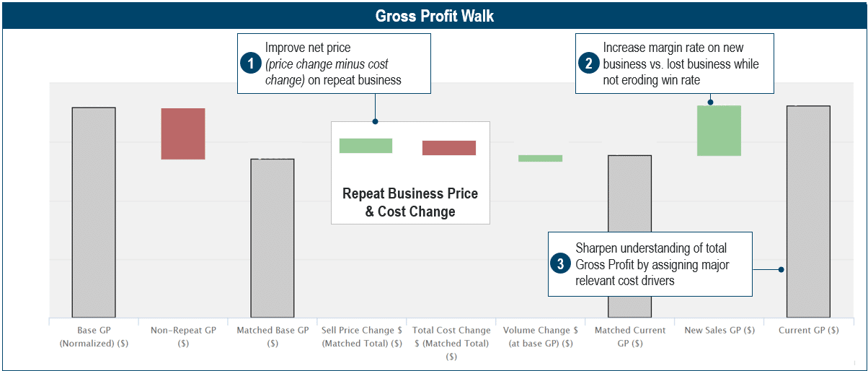This screenshot has width=868, height=371.
Task: Click the 'Improve net price' callout text
Action: (334, 64)
